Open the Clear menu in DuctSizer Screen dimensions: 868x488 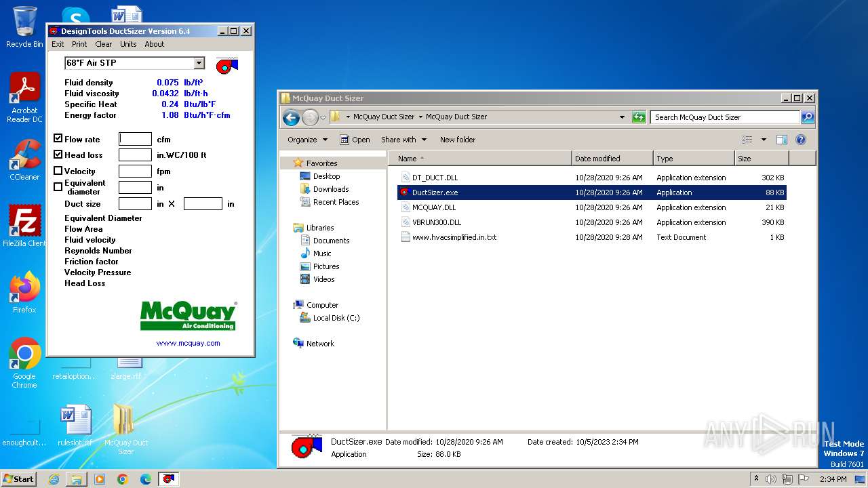(x=104, y=44)
